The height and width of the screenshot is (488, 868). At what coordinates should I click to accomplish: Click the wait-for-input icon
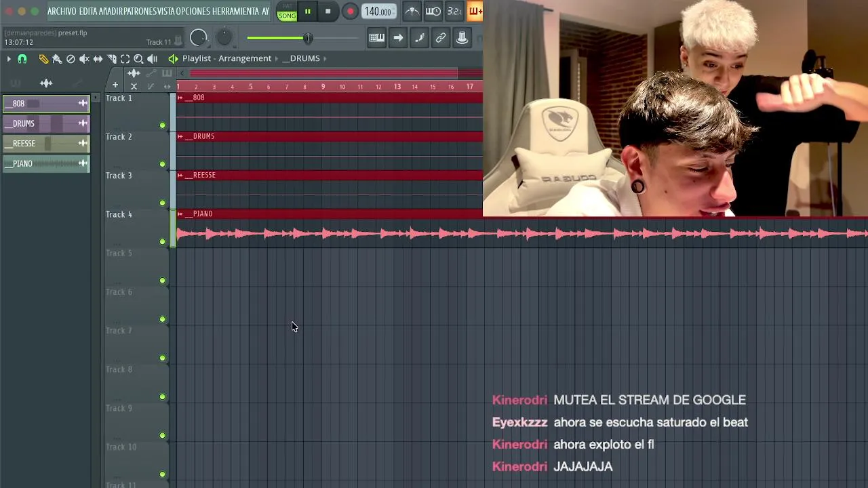click(433, 11)
